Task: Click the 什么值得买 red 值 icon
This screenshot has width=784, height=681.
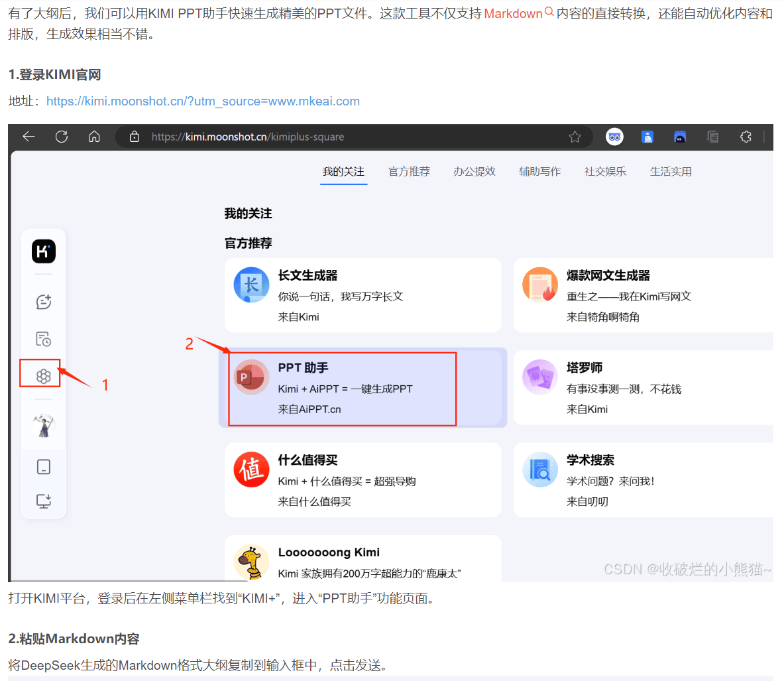Action: click(251, 470)
